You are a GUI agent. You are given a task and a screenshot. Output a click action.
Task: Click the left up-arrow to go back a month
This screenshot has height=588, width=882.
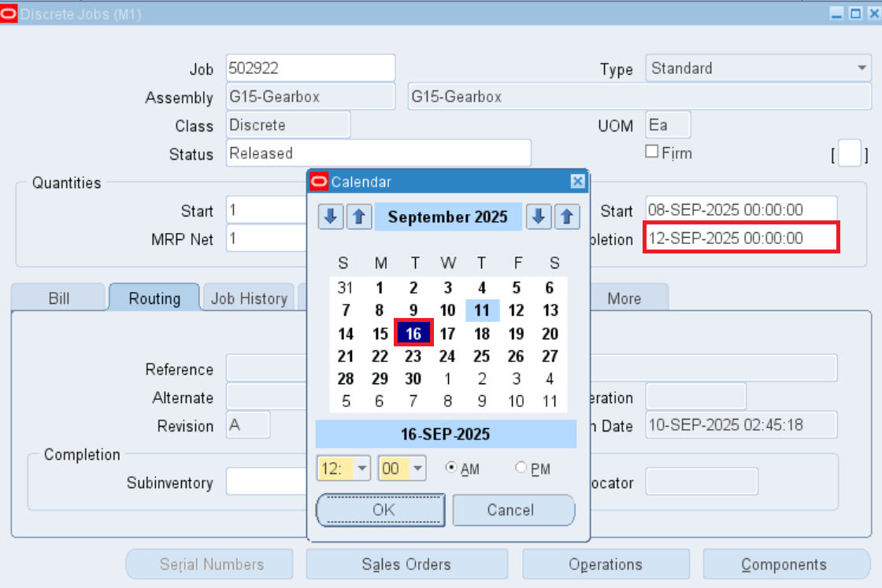pos(360,216)
